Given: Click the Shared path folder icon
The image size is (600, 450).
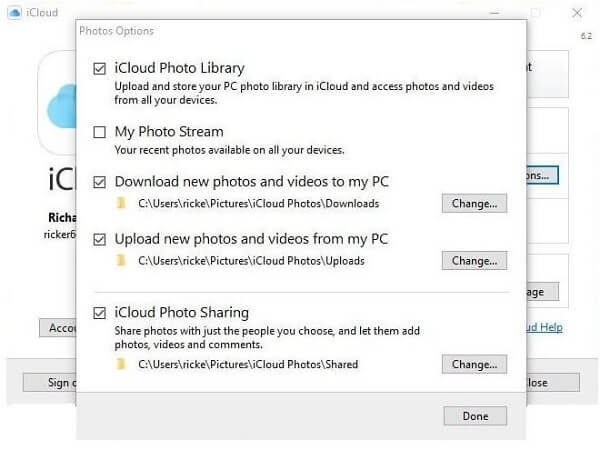Looking at the screenshot, I should (121, 364).
